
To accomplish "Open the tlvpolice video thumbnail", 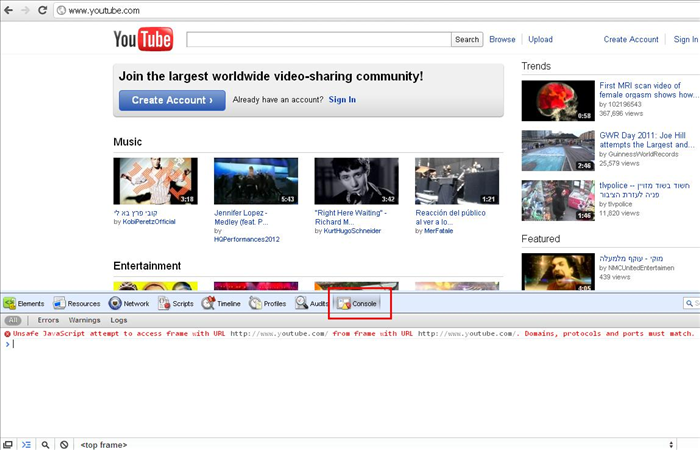I will pyautogui.click(x=558, y=200).
